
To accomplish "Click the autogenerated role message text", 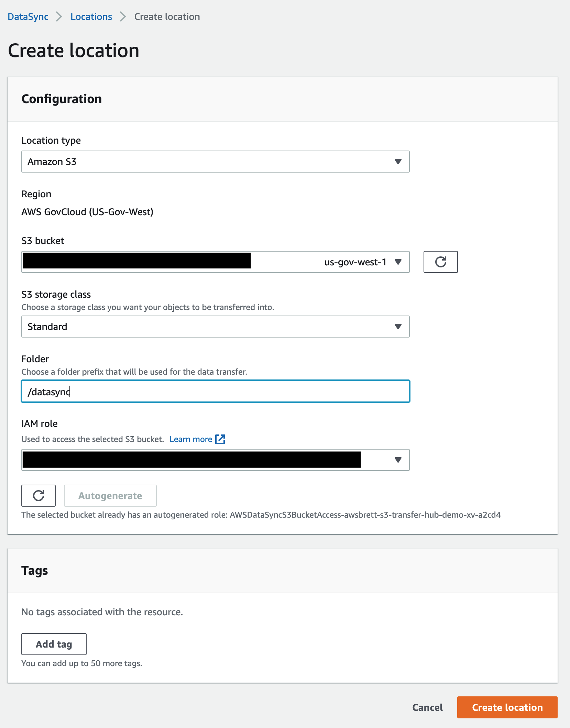I will (x=261, y=515).
